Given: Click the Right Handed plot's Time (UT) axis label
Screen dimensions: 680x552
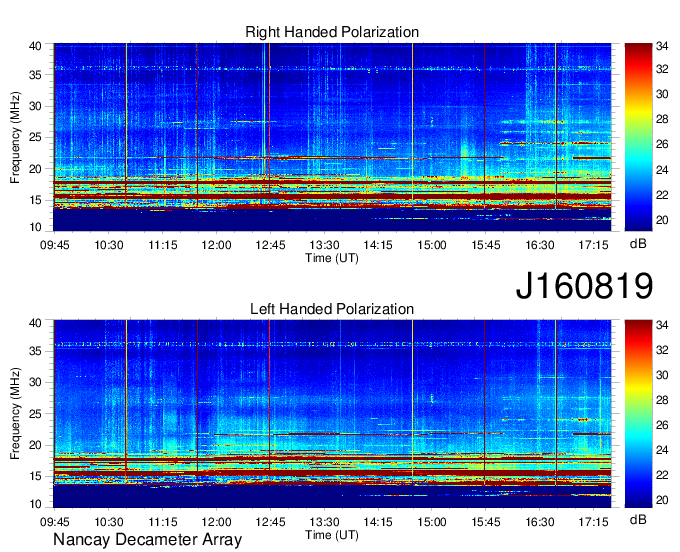Looking at the screenshot, I should pos(332,258).
